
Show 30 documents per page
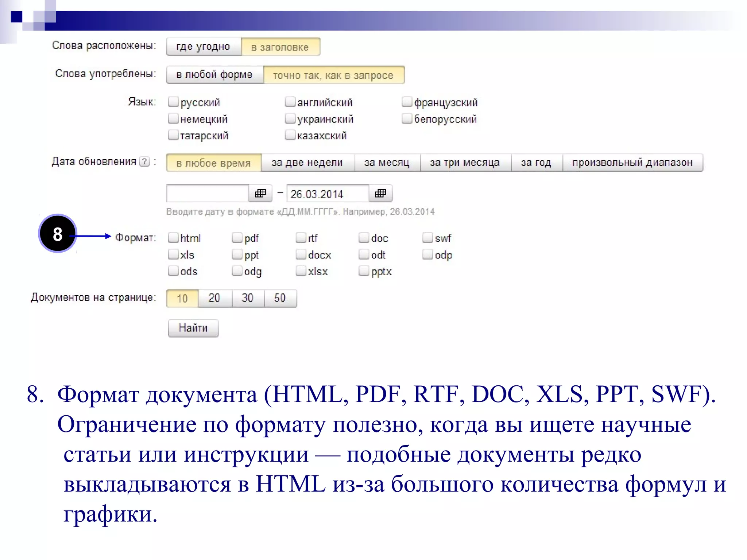[248, 298]
